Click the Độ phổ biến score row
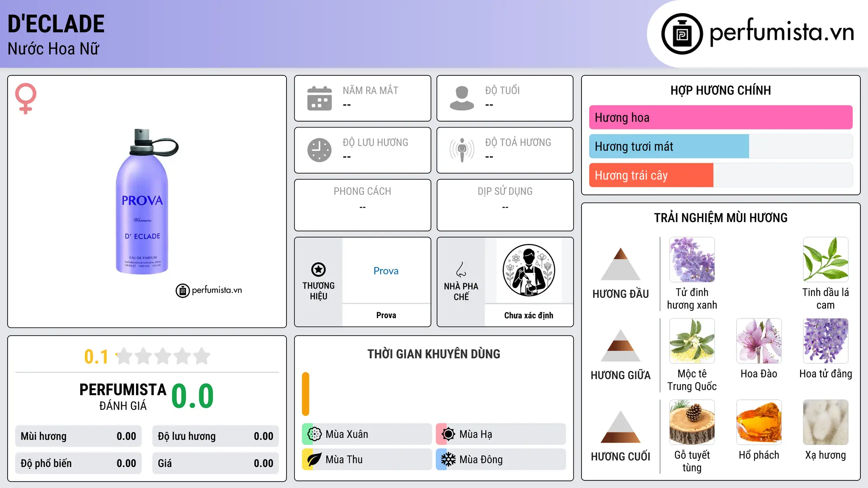Screen dimensions: 868x488 click(78, 463)
